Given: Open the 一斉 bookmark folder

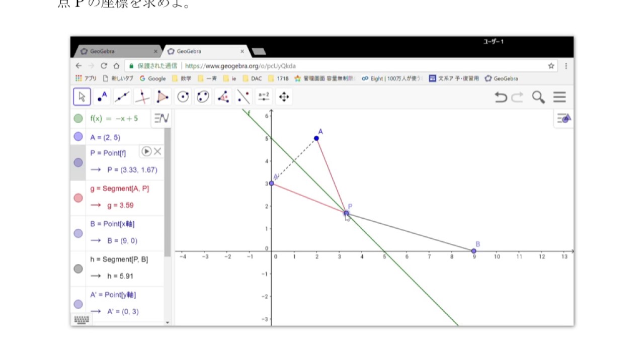Looking at the screenshot, I should (x=207, y=78).
